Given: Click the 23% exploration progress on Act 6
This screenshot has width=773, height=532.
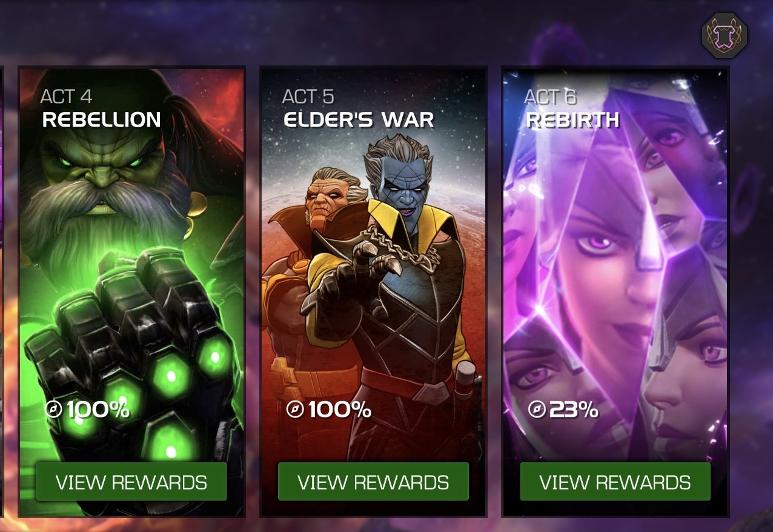Looking at the screenshot, I should click(574, 410).
